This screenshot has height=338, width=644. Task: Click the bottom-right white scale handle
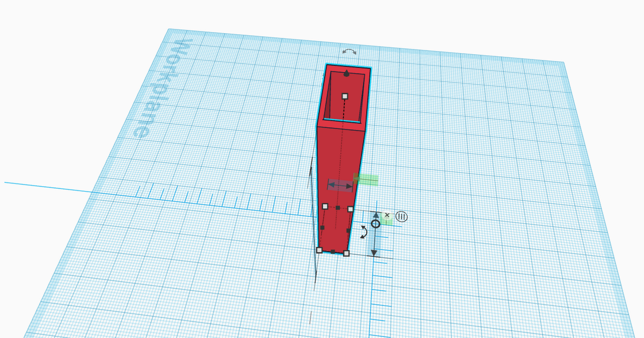pyautogui.click(x=346, y=253)
